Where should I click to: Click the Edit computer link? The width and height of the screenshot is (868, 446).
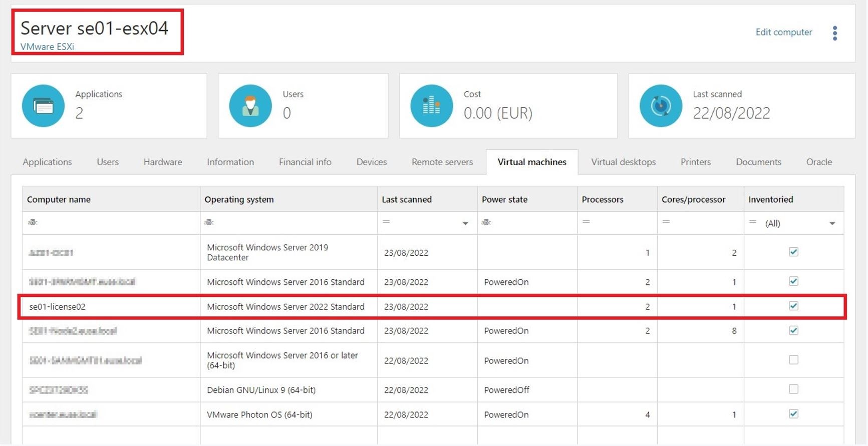pyautogui.click(x=784, y=32)
